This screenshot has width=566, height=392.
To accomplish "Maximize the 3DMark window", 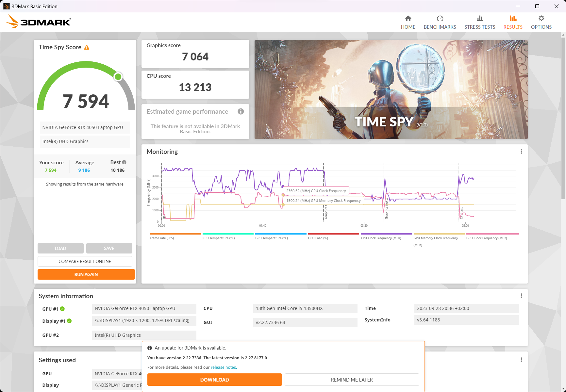I will [537, 6].
